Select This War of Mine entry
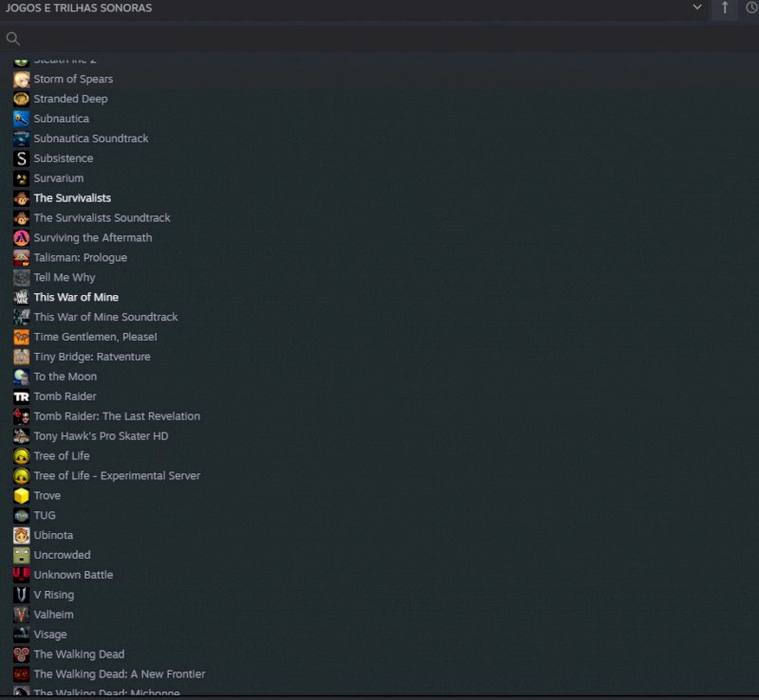This screenshot has height=700, width=759. [76, 298]
